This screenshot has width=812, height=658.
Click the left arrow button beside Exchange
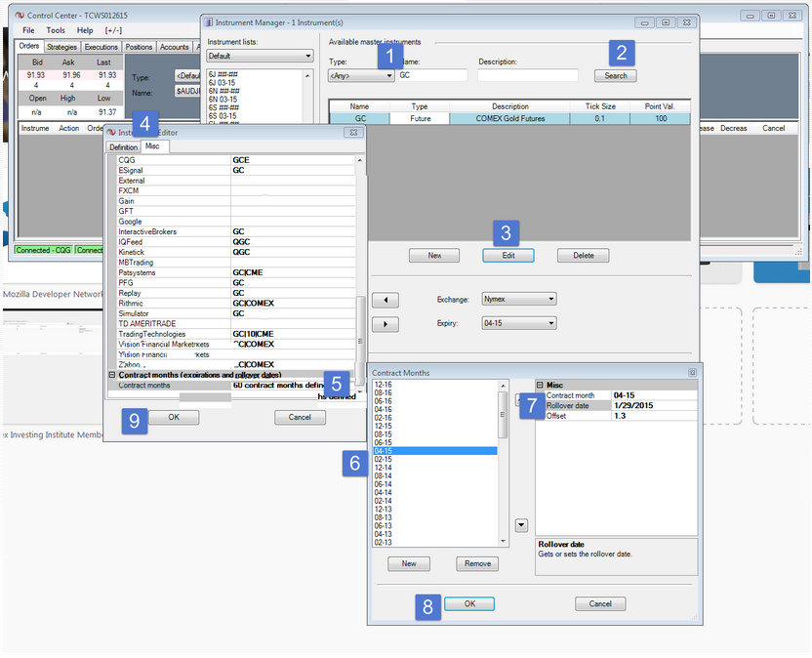386,300
